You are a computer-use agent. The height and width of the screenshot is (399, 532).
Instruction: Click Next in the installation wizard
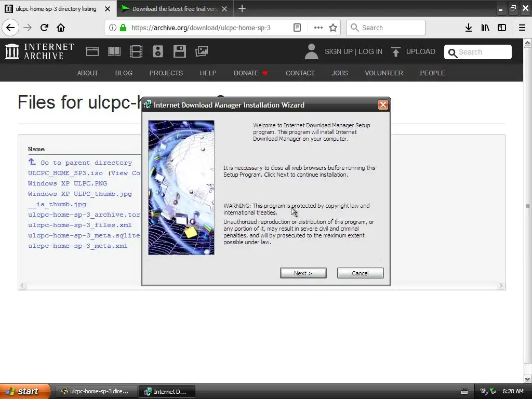(x=303, y=273)
